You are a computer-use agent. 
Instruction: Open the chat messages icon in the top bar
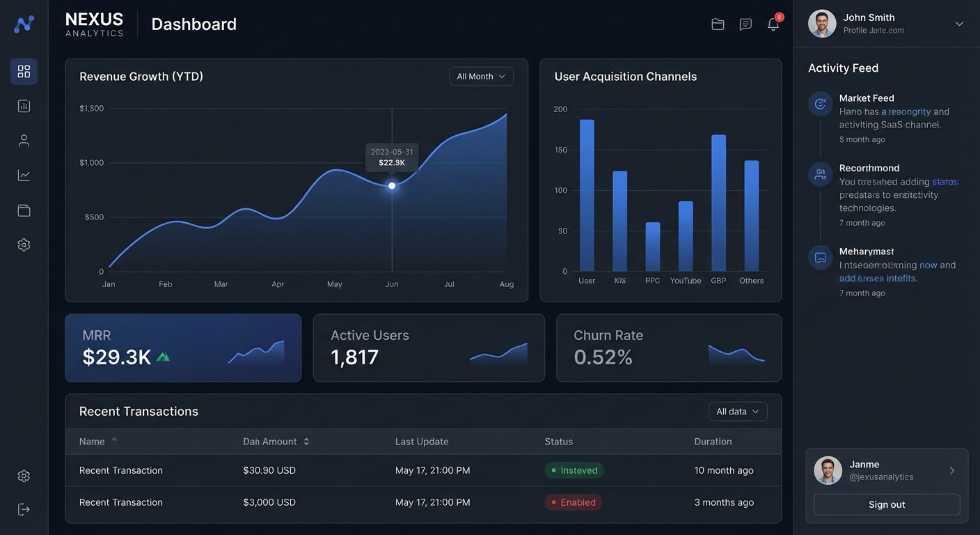(745, 23)
